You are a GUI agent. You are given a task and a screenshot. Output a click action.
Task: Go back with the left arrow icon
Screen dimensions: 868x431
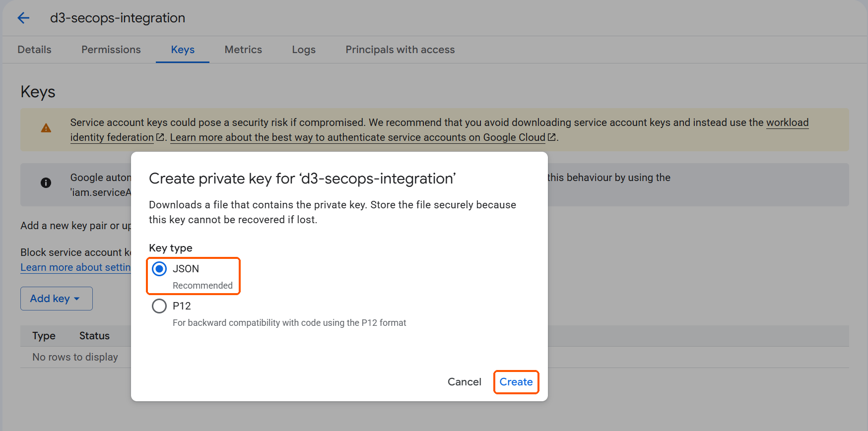coord(23,18)
